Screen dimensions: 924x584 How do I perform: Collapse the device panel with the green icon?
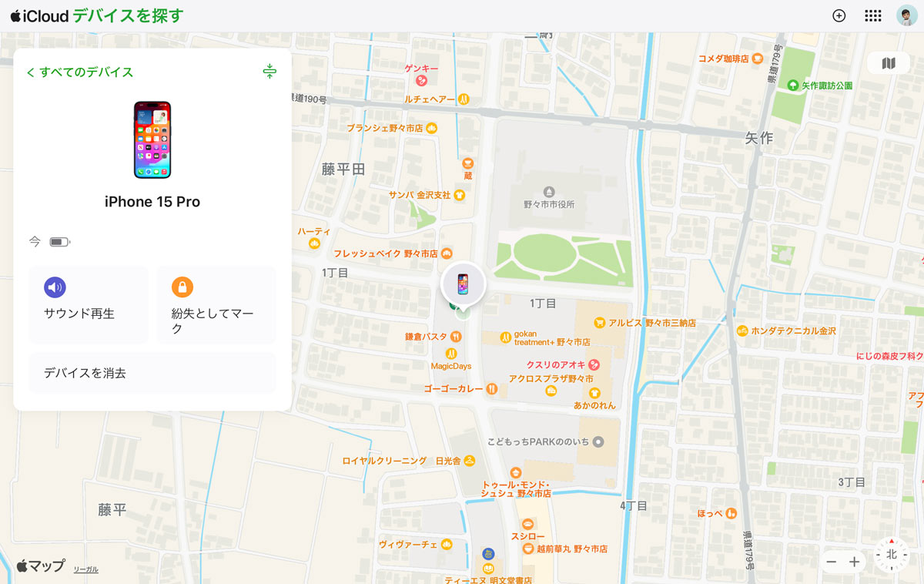coord(269,72)
